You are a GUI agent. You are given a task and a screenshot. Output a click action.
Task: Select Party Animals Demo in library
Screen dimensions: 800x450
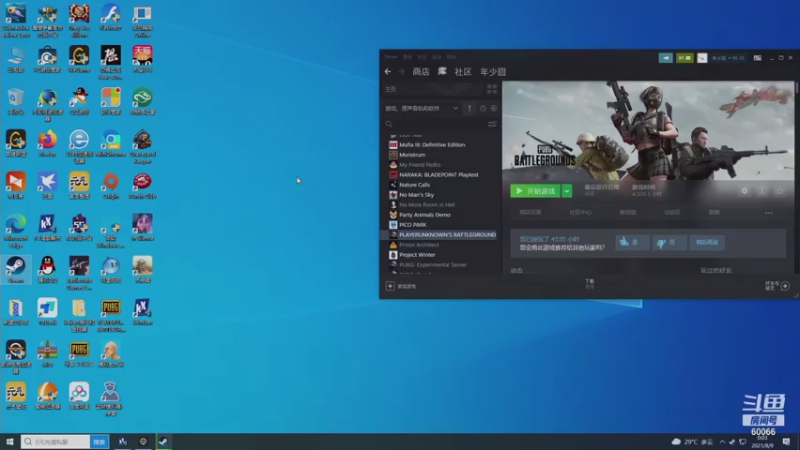[x=424, y=215]
